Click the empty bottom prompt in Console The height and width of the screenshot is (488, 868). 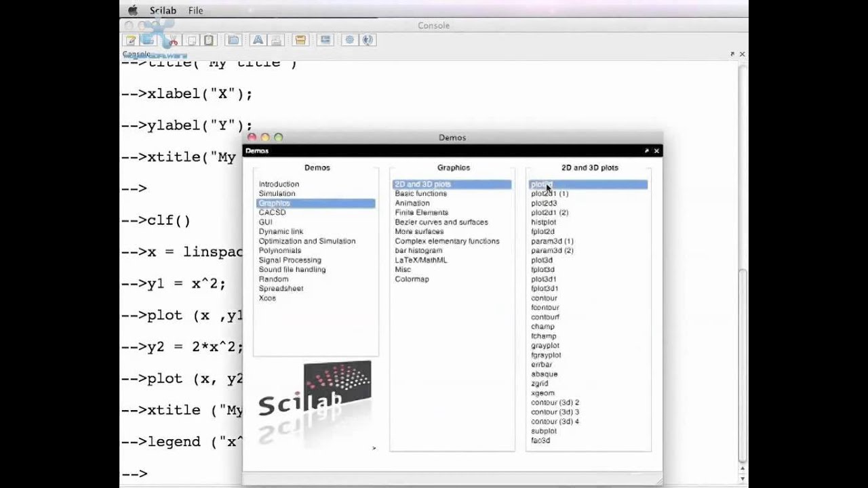(x=134, y=473)
